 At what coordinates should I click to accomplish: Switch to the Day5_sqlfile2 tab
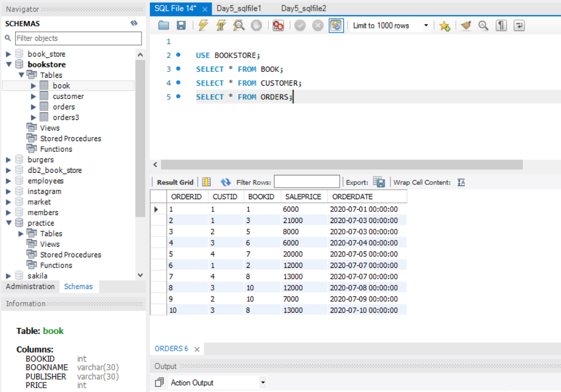click(304, 8)
